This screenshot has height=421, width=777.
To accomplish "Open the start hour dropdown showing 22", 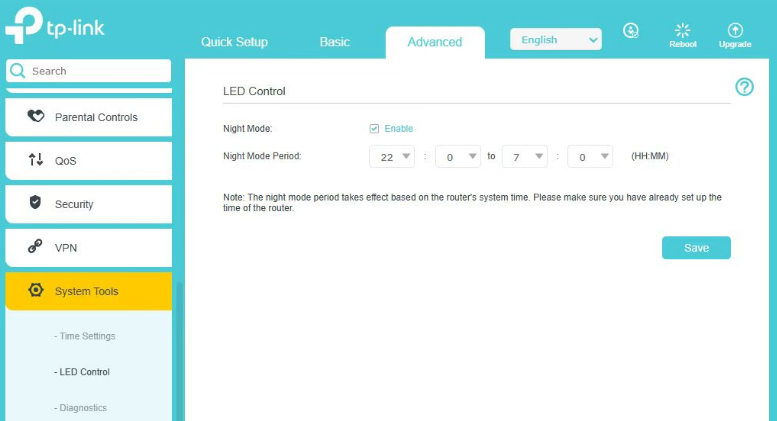I will (x=392, y=157).
